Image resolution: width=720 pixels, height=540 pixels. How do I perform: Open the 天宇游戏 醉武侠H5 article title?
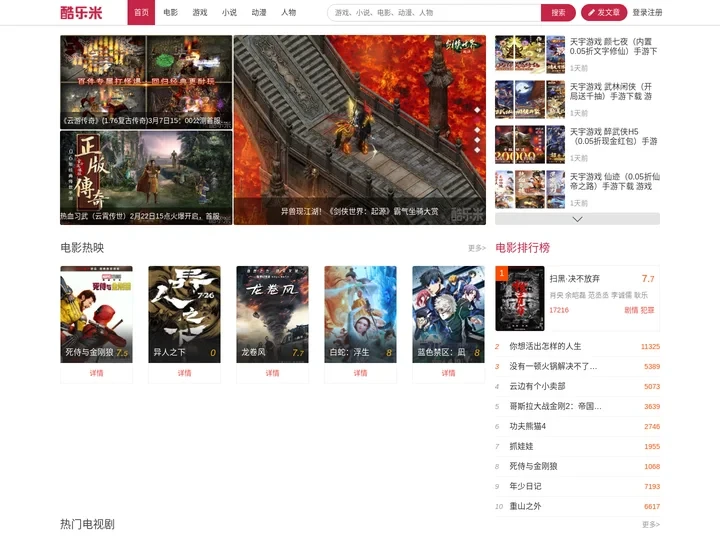point(613,136)
